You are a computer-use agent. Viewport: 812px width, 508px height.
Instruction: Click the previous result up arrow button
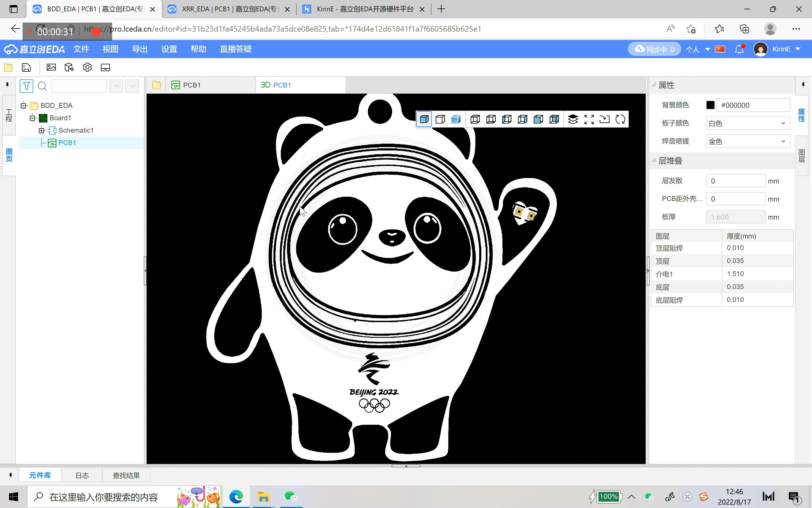[x=116, y=86]
